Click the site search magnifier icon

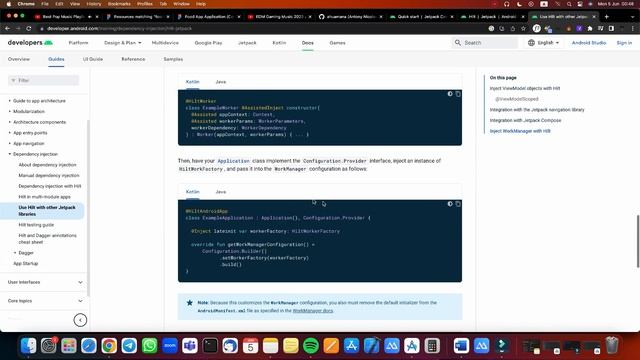(458, 42)
